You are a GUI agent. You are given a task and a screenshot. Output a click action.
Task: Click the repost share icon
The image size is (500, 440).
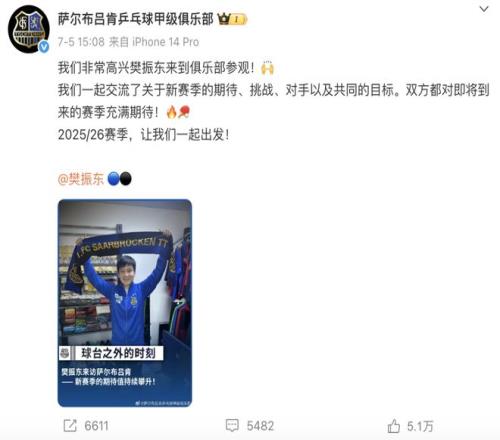[x=70, y=426]
